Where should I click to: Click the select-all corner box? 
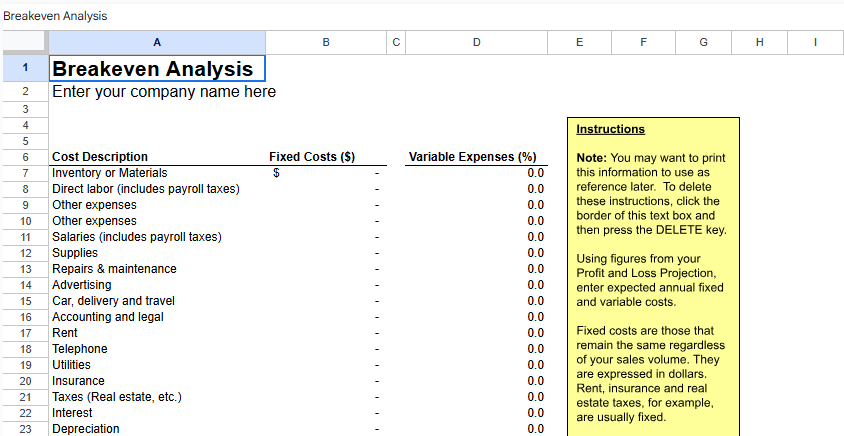[x=23, y=42]
